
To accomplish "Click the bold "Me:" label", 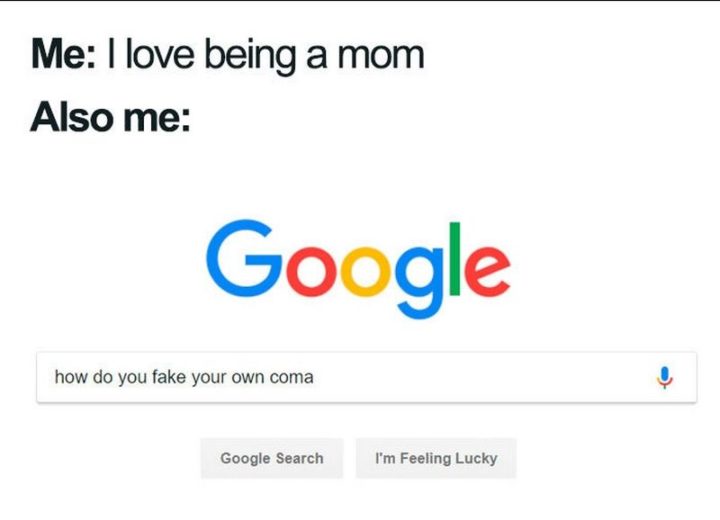I will coord(63,54).
